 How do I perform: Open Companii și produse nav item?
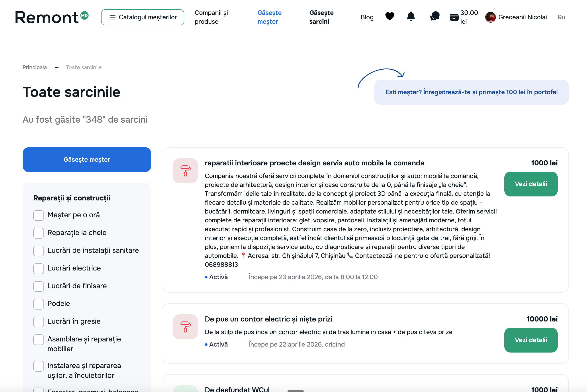point(211,17)
